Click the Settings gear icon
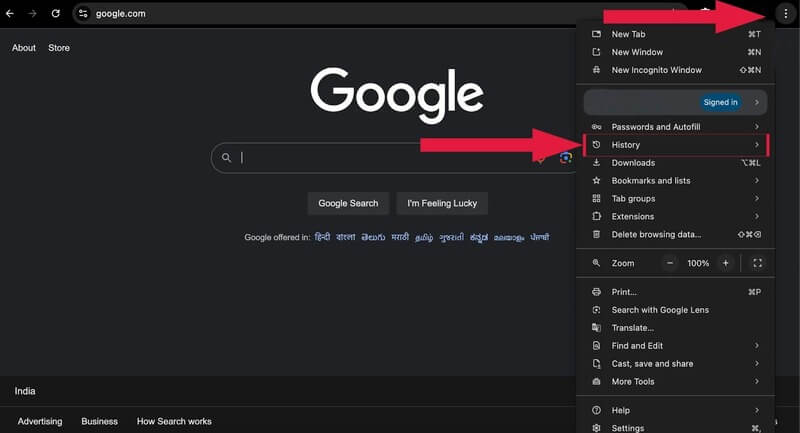 coord(596,428)
